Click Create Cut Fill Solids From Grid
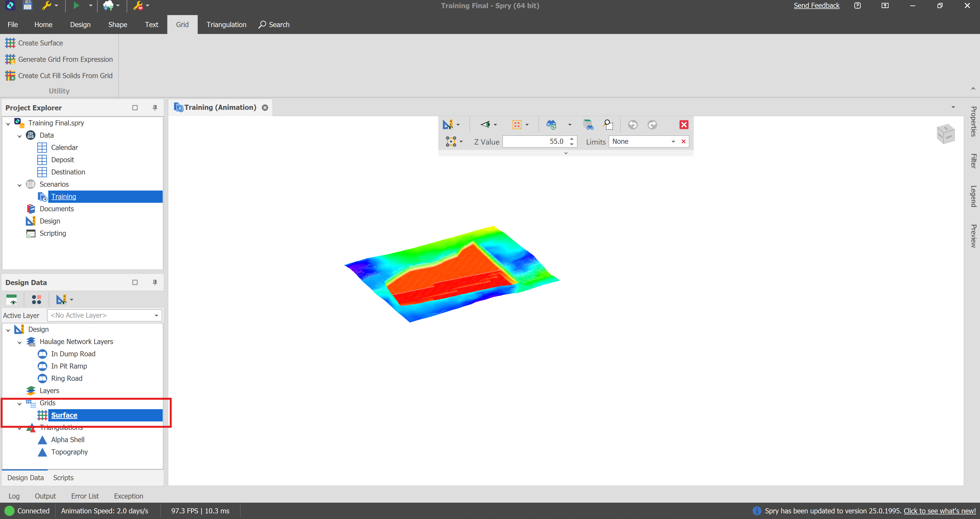 [65, 76]
